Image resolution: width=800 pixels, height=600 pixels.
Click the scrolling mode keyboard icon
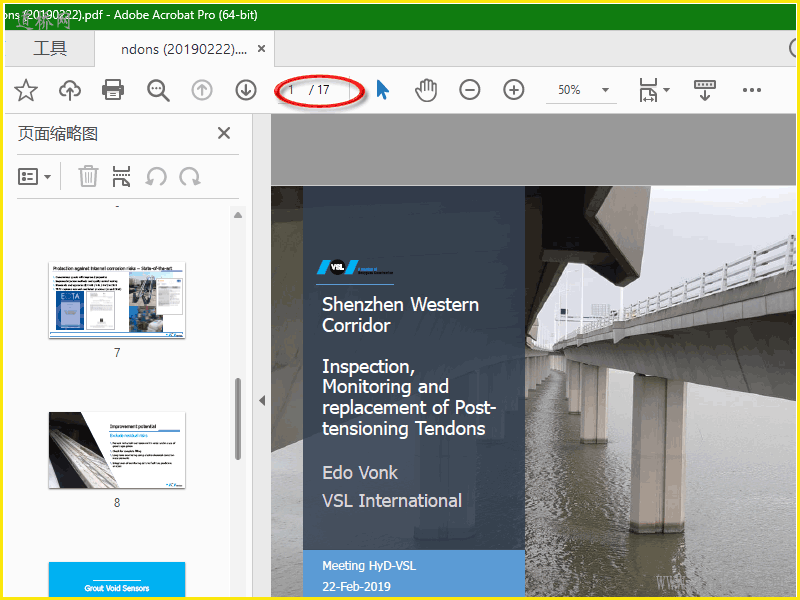pos(705,90)
